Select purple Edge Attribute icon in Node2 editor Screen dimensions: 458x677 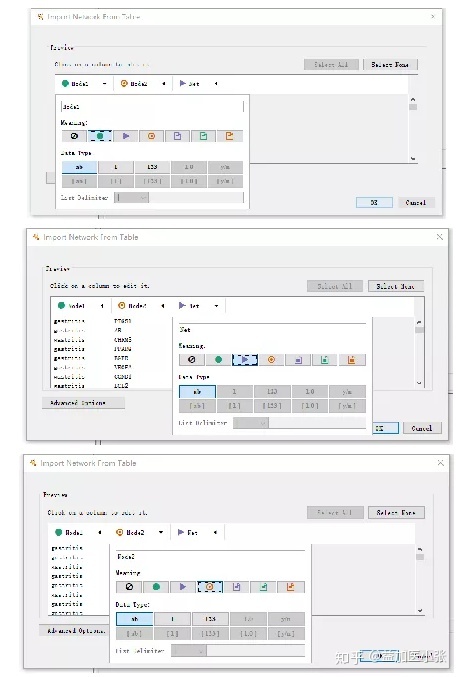coord(237,586)
